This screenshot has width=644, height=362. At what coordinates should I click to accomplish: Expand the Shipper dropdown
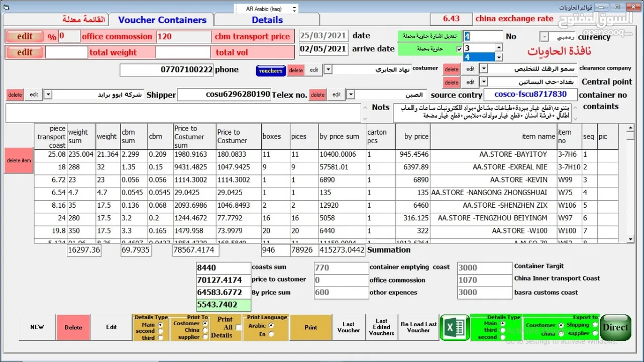(48, 94)
